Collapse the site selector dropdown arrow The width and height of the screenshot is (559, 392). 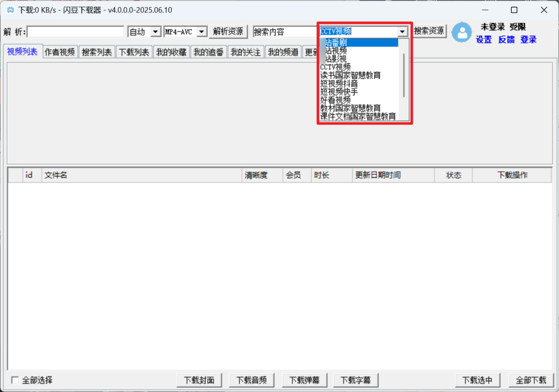402,31
